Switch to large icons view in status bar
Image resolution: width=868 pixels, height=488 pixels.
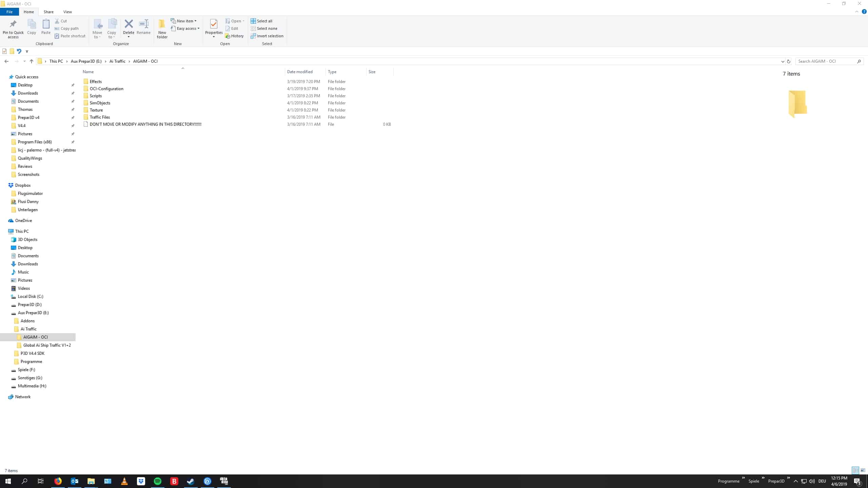point(863,470)
